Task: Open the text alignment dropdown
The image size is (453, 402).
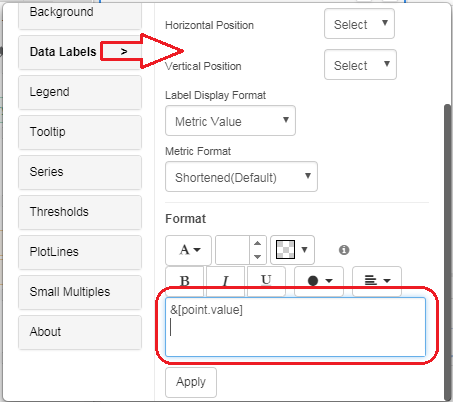Action: pyautogui.click(x=377, y=281)
